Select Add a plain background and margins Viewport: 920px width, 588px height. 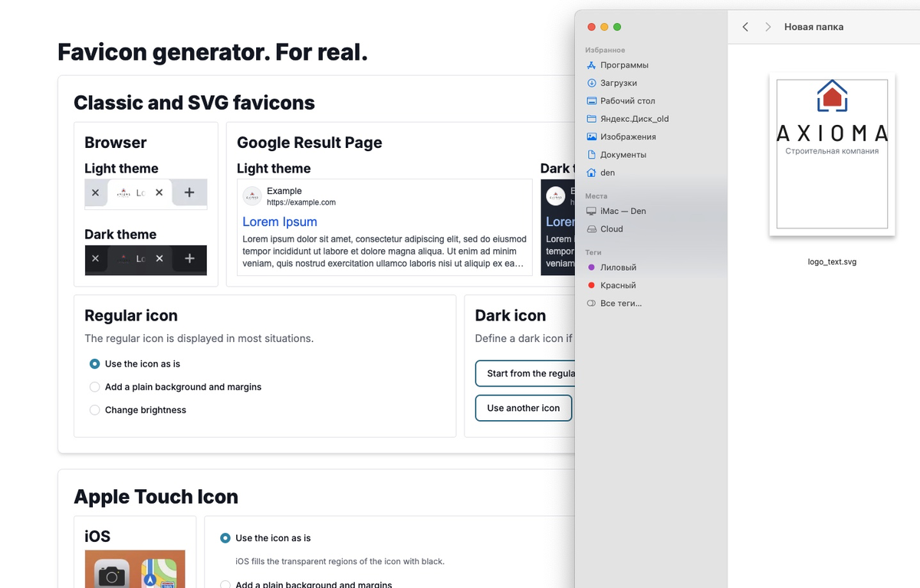(x=94, y=387)
